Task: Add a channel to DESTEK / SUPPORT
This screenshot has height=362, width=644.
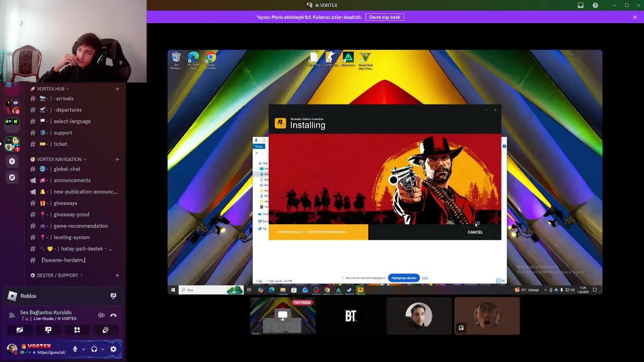Action: pos(117,276)
